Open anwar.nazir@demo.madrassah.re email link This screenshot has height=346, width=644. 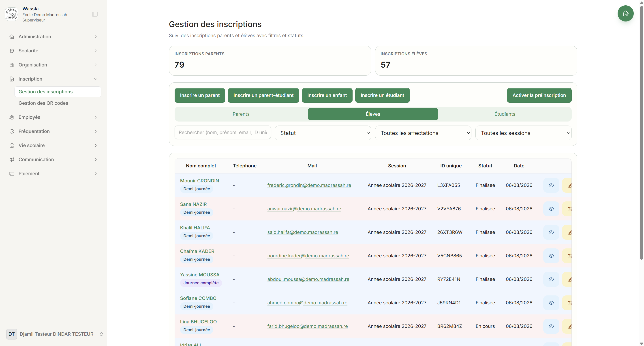pyautogui.click(x=304, y=209)
